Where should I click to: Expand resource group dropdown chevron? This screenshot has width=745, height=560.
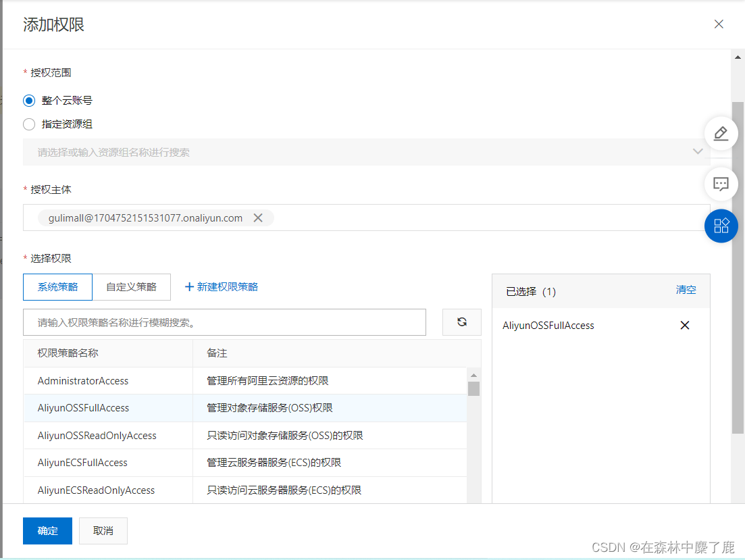pyautogui.click(x=698, y=151)
